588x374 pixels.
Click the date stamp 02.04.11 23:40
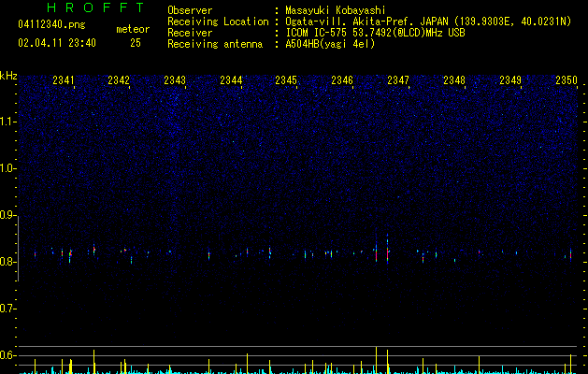[x=57, y=43]
